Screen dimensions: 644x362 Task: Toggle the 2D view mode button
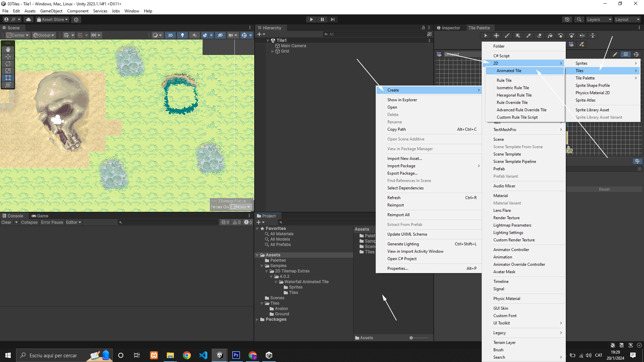(170, 35)
